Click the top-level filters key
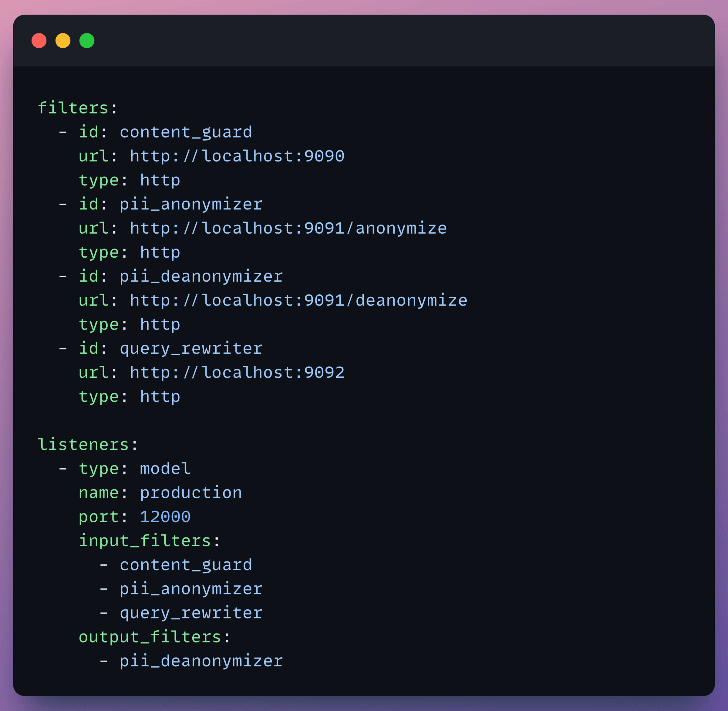 [x=73, y=108]
